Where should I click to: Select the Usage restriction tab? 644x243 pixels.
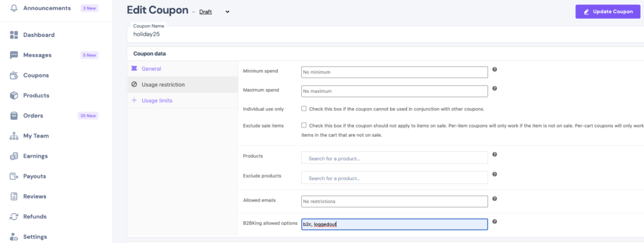(182, 84)
